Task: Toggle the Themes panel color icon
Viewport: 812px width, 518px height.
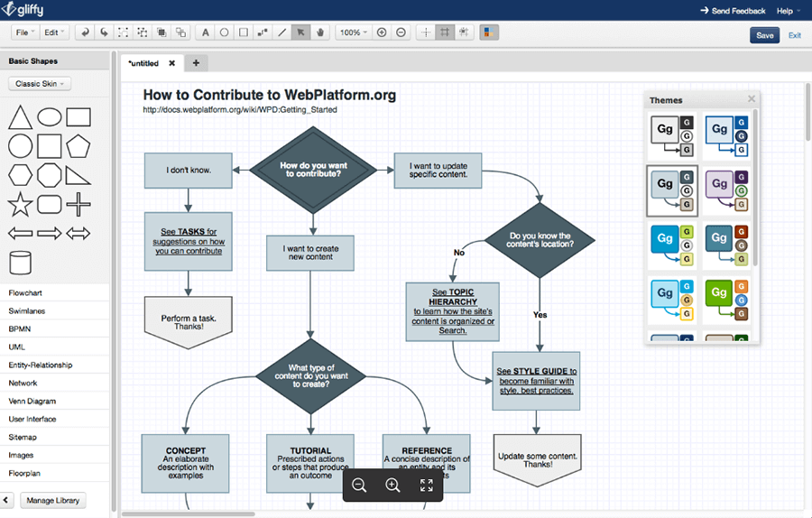Action: click(x=488, y=32)
